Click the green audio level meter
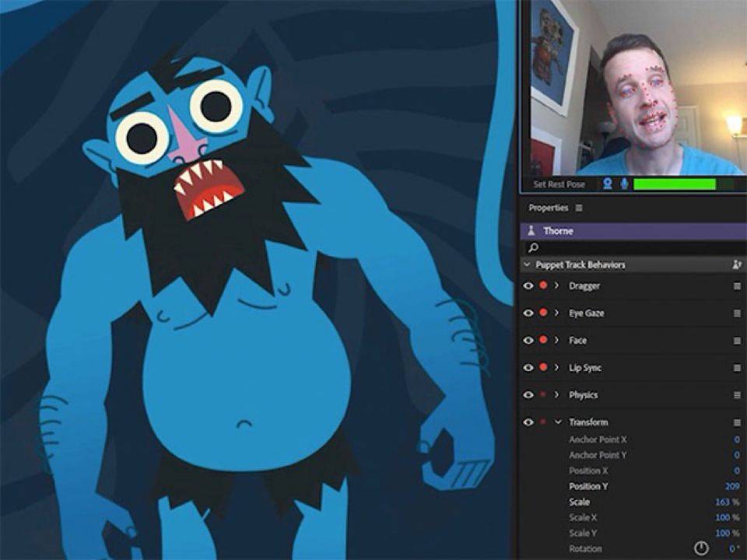Screen dimensions: 747x560 click(x=675, y=184)
